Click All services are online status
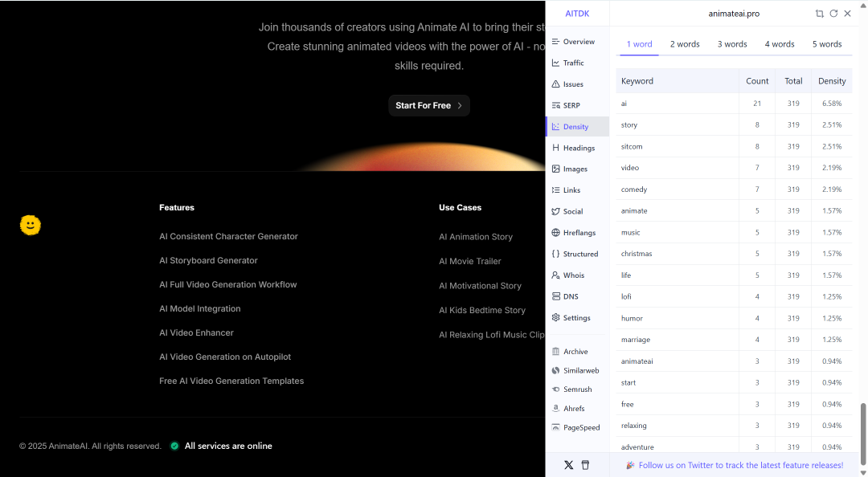 pyautogui.click(x=228, y=446)
